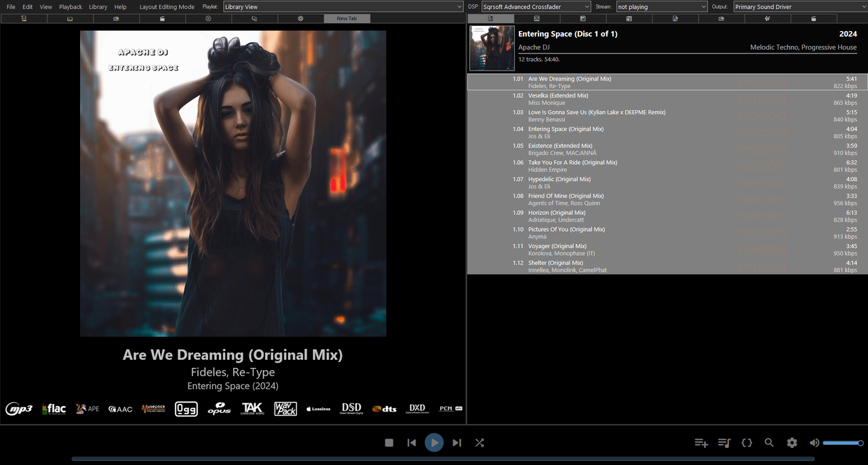Viewport: 868px width, 465px height.
Task: Open settings via the gear icon
Action: click(x=792, y=443)
